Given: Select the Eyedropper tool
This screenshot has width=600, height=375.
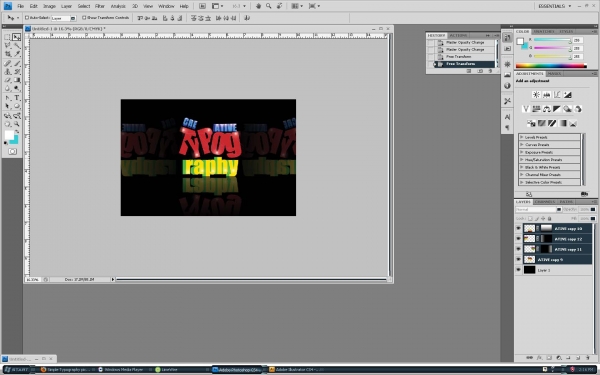Looking at the screenshot, I should pyautogui.click(x=16, y=54).
